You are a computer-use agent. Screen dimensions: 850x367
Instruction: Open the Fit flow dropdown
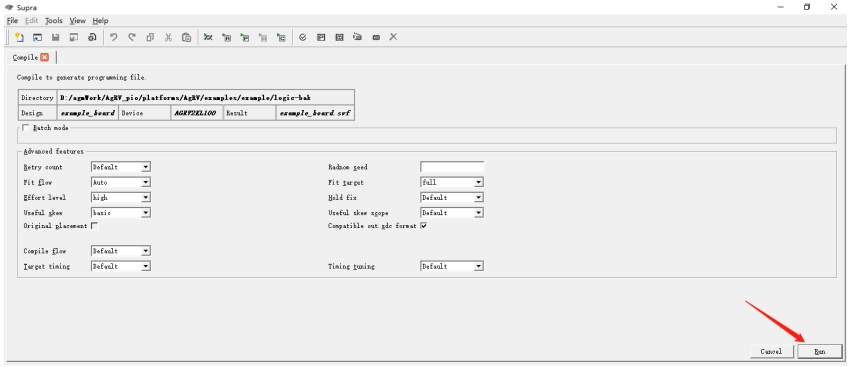coord(120,182)
